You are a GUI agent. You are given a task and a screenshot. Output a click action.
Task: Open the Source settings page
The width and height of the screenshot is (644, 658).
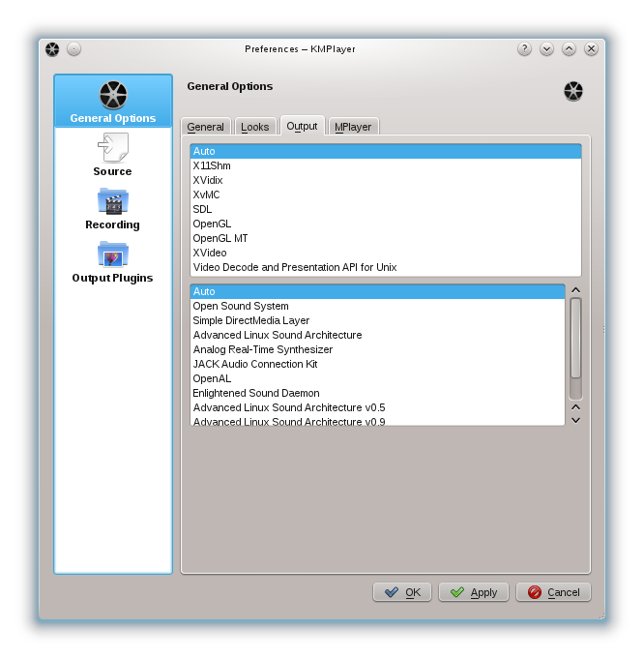click(112, 155)
